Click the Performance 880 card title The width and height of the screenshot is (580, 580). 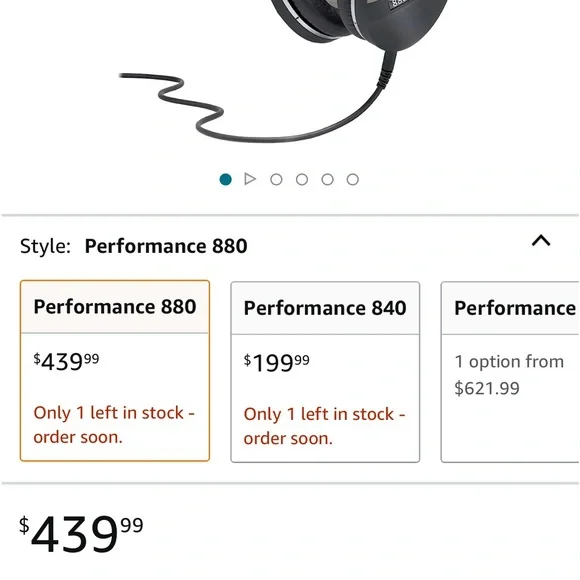[x=115, y=307]
